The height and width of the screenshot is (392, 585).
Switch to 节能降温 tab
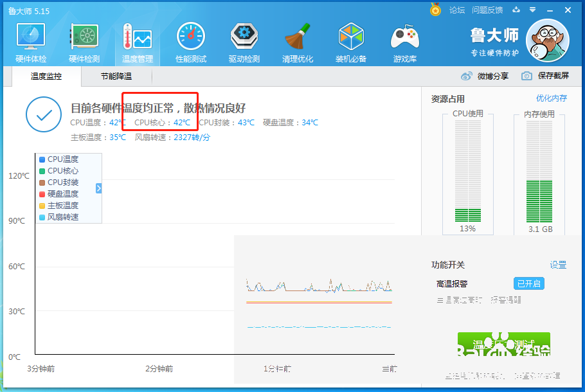click(x=116, y=76)
